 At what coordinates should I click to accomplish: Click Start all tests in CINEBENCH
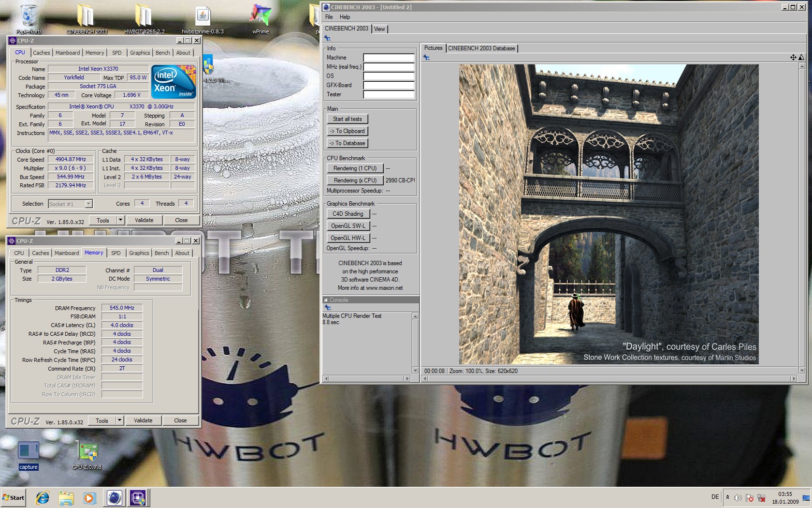coord(348,119)
